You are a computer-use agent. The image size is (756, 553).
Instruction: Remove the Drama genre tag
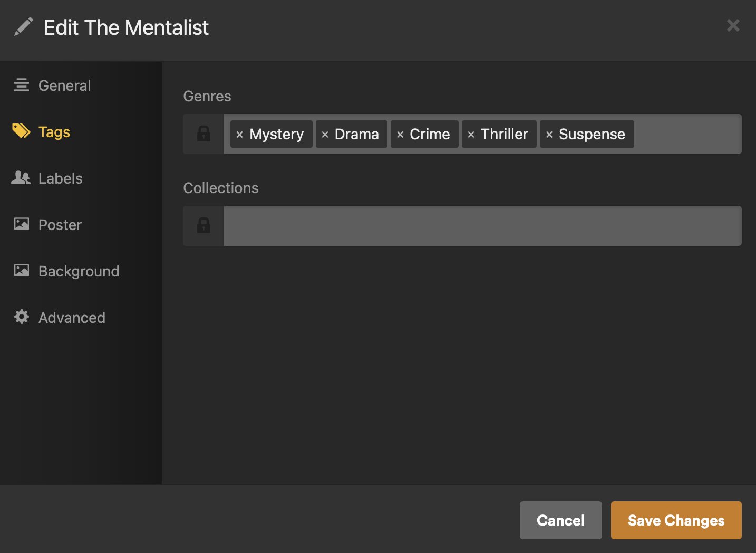click(x=325, y=135)
